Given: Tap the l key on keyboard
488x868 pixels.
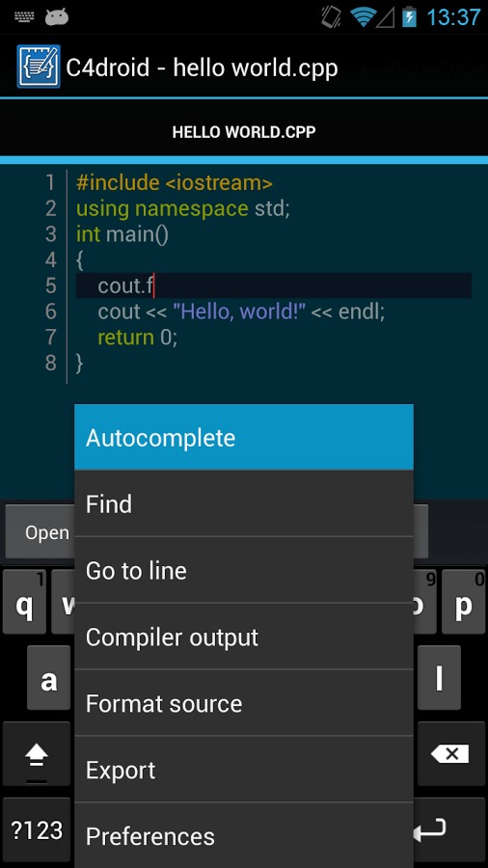Looking at the screenshot, I should click(x=439, y=678).
